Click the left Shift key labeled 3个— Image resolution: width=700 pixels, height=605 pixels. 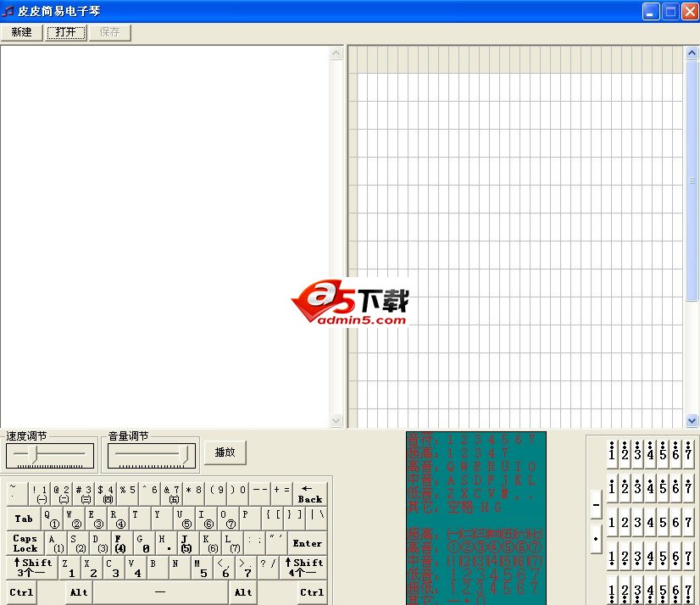tap(32, 568)
